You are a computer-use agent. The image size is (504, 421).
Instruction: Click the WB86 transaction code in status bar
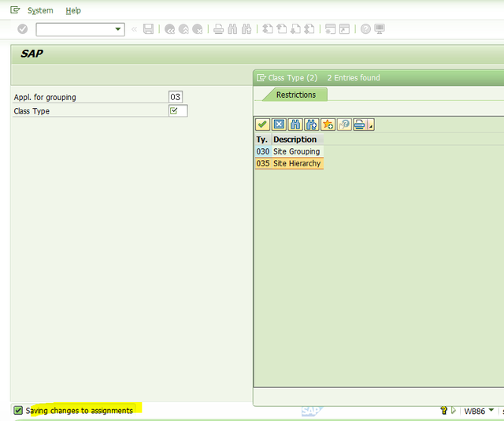point(475,411)
